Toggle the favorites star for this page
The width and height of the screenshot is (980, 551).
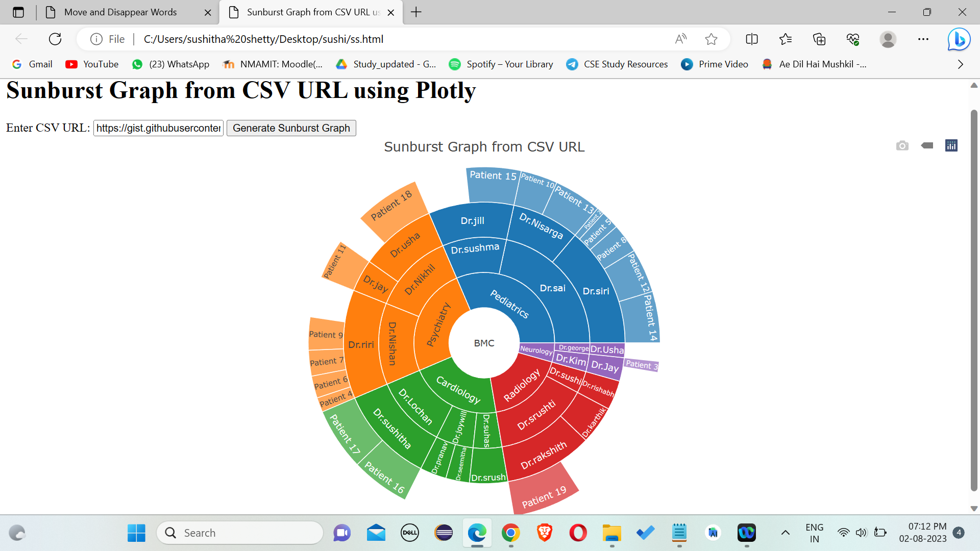(x=711, y=39)
